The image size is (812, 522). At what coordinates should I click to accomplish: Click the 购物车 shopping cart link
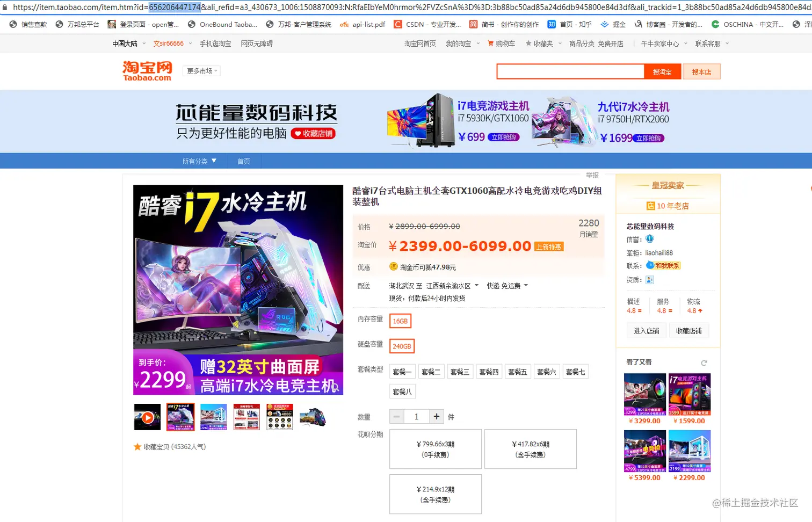coord(501,44)
